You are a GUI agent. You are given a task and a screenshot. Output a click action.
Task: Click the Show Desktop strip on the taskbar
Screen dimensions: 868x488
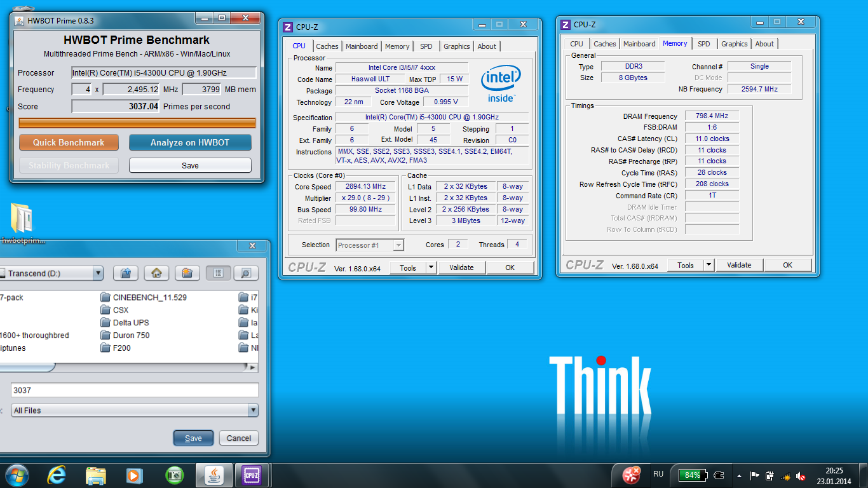click(863, 475)
